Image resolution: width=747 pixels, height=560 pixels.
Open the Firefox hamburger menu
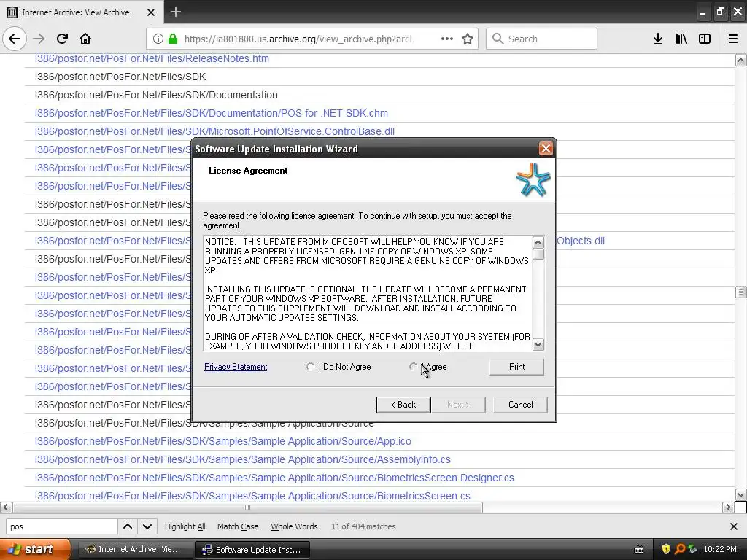[x=733, y=39]
